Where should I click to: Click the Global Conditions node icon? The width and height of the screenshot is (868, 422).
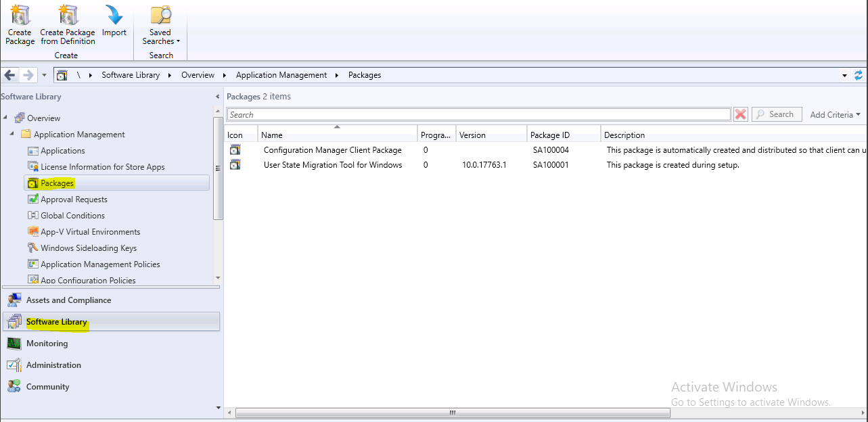point(32,215)
